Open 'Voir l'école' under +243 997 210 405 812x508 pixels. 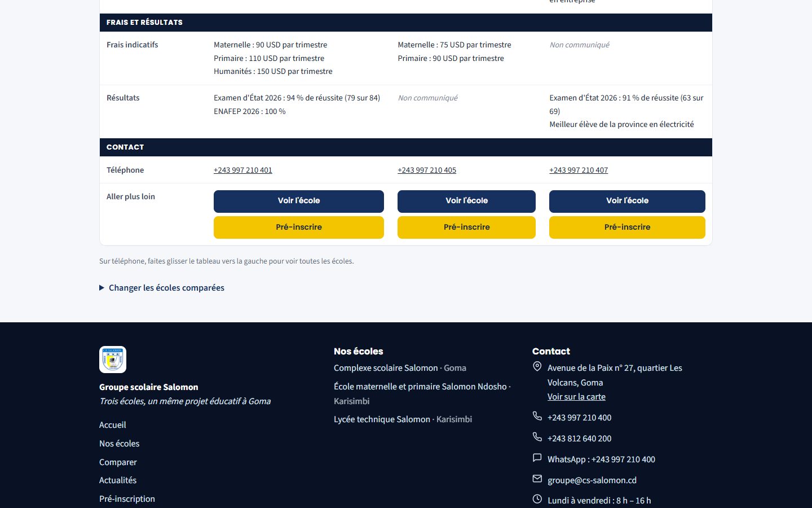[x=466, y=202]
